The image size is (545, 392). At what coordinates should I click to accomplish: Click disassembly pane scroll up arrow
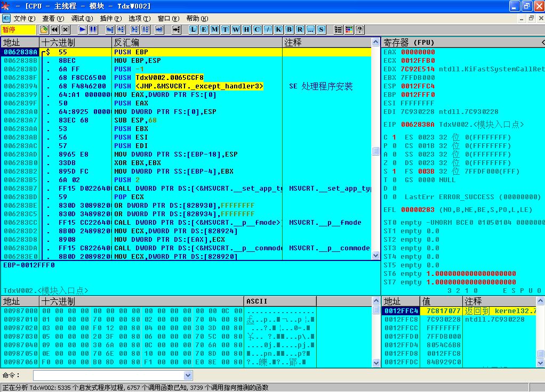(x=376, y=43)
